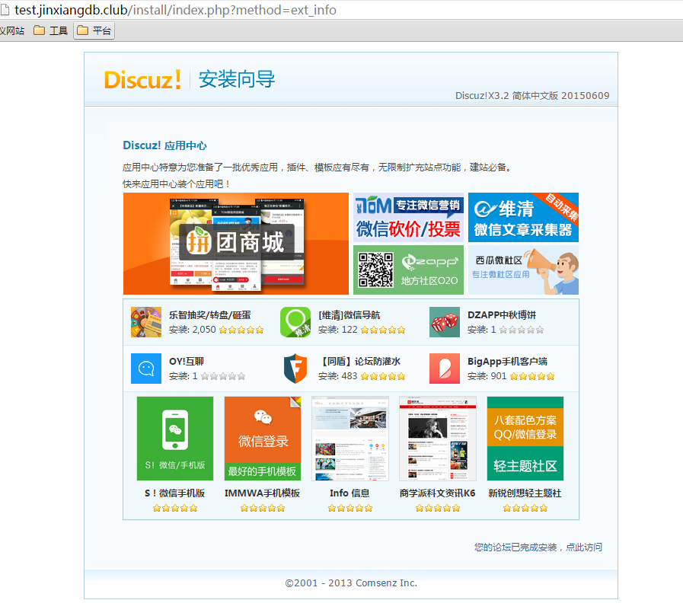683x616 pixels.
Task: Open the 工具 bookmark folder
Action: (51, 31)
